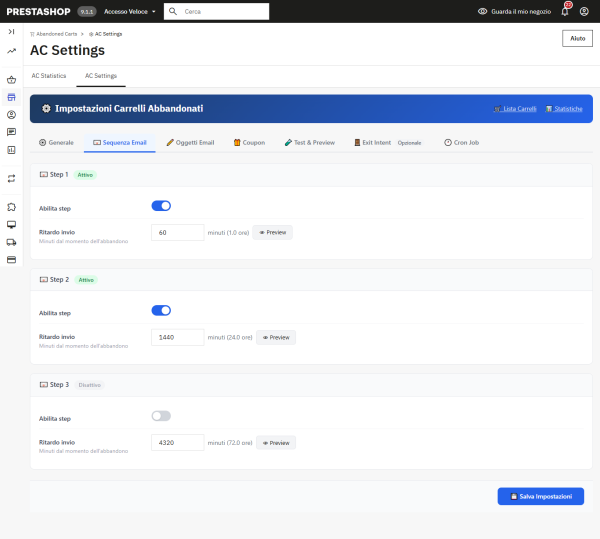This screenshot has width=600, height=539.
Task: Open Catalog store icon in sidebar
Action: coord(11,97)
